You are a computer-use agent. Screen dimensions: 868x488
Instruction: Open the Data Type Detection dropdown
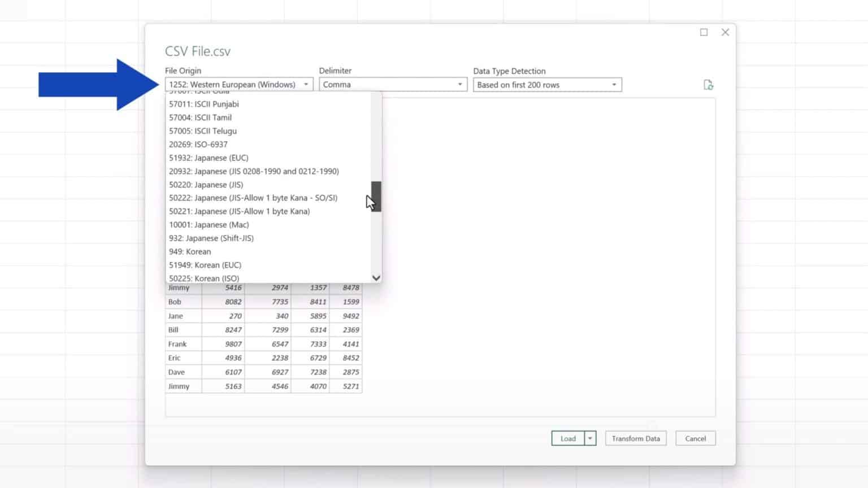(x=614, y=84)
